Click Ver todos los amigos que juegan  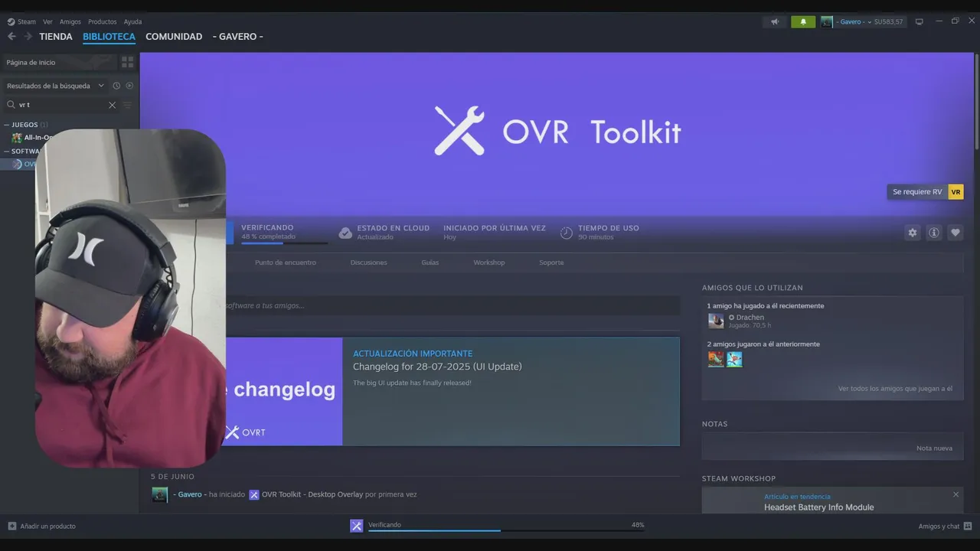click(x=895, y=389)
